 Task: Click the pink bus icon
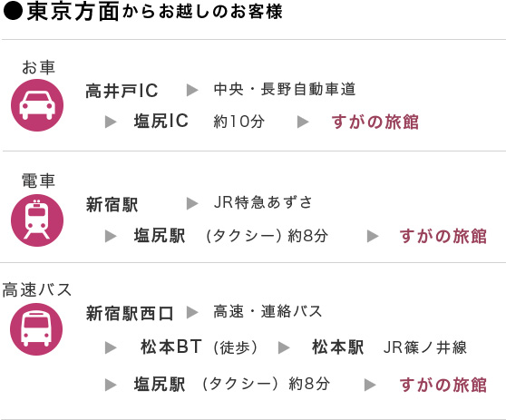[x=36, y=329]
